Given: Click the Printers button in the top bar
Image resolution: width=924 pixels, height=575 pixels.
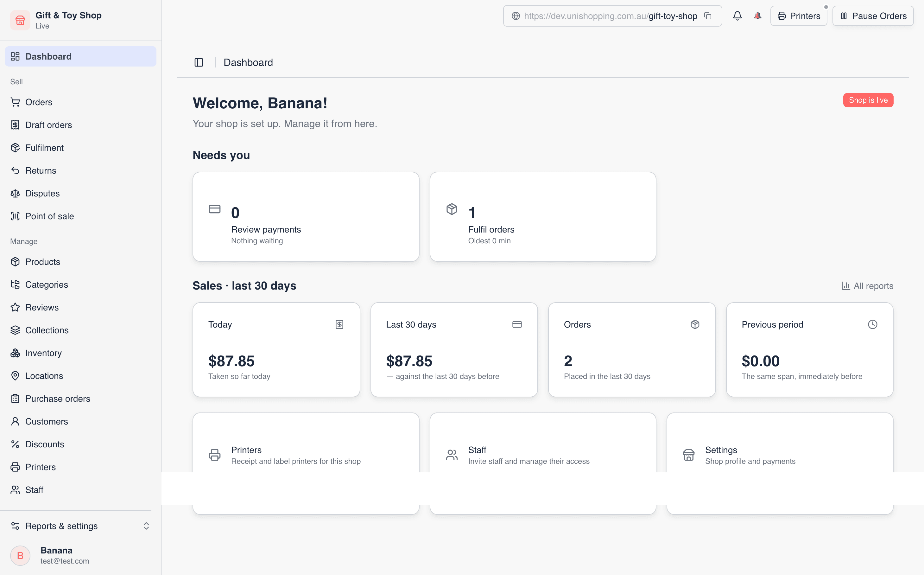Looking at the screenshot, I should [x=799, y=16].
